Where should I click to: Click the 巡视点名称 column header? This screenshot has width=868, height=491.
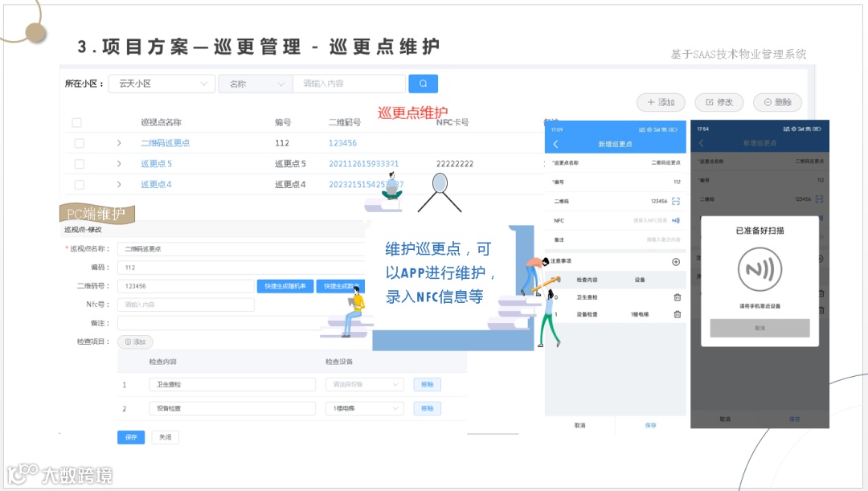161,122
